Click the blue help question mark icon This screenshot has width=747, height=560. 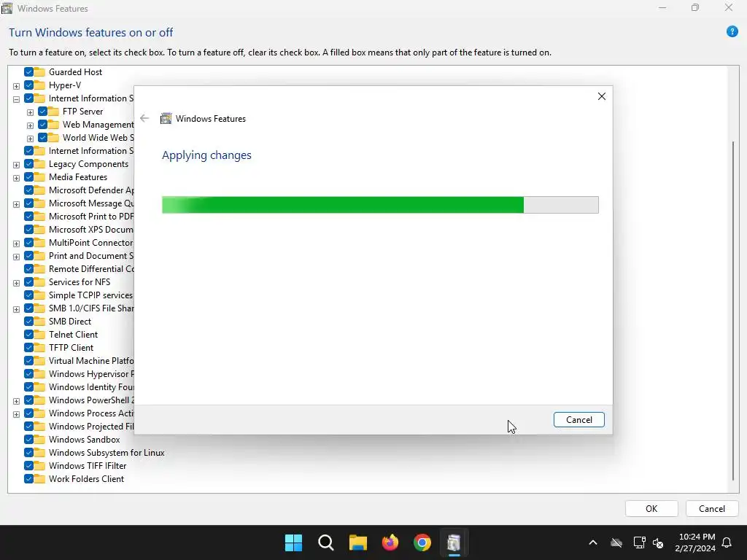pyautogui.click(x=732, y=32)
